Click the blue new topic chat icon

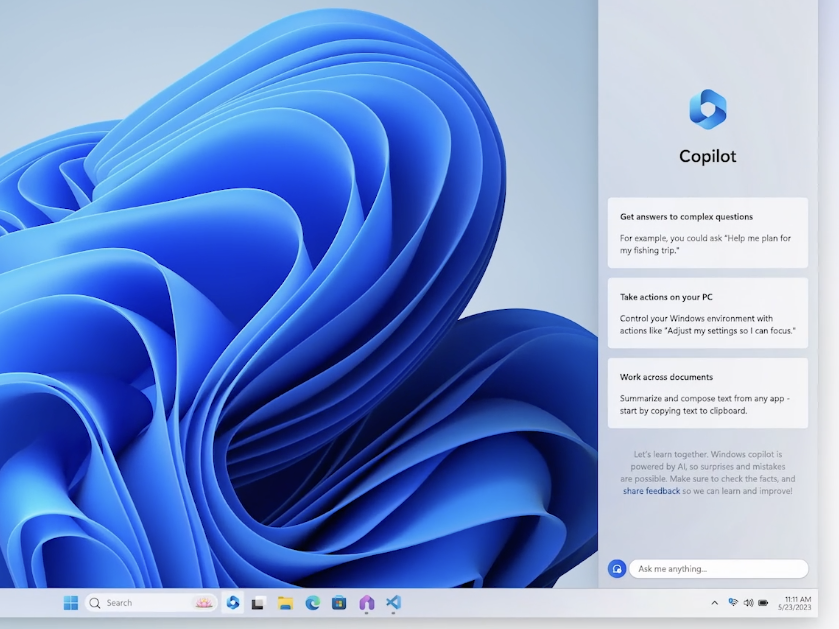[617, 569]
